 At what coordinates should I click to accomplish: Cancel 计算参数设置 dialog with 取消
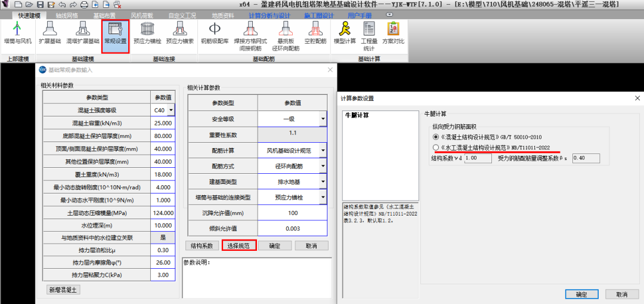point(622,294)
